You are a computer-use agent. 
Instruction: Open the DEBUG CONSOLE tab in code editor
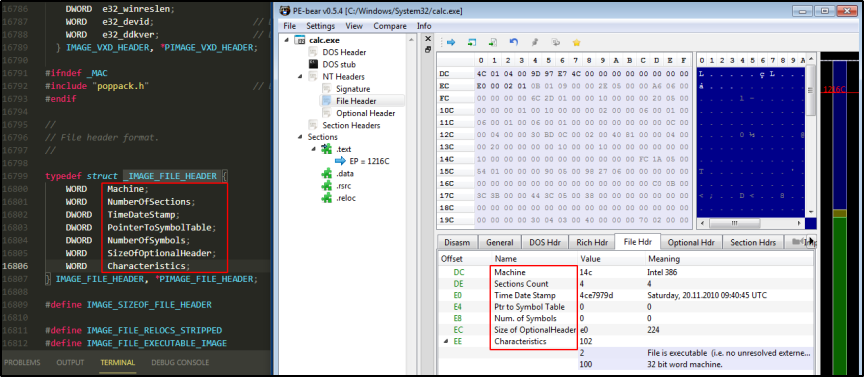click(x=180, y=362)
